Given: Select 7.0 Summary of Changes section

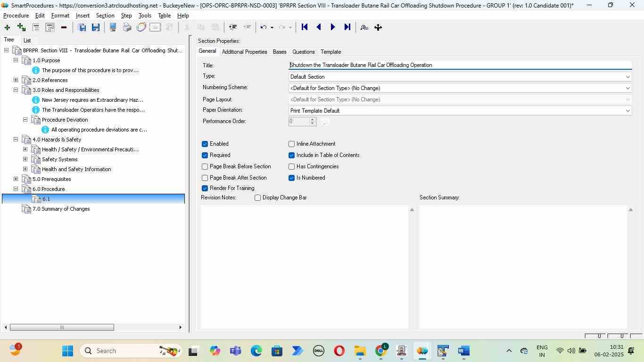Looking at the screenshot, I should 61,209.
